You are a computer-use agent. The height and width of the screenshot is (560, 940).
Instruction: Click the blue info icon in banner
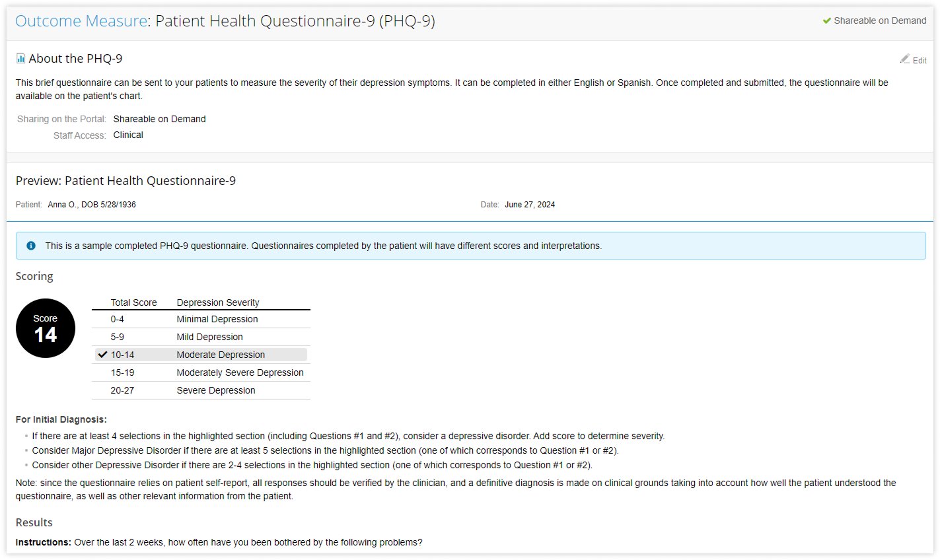click(x=31, y=246)
